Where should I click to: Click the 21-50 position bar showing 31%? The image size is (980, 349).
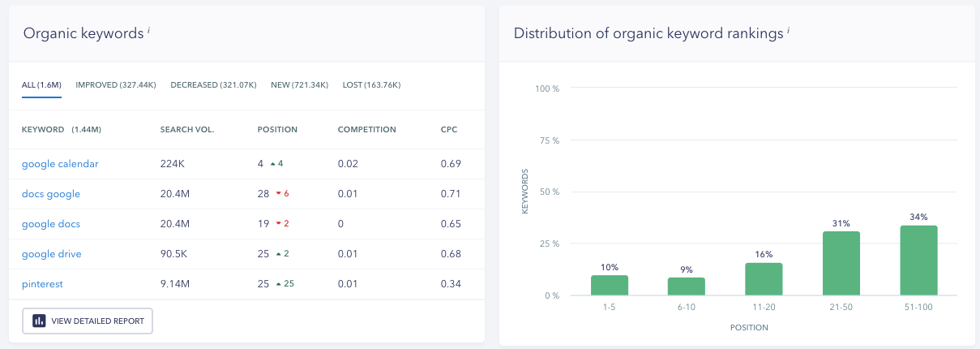pyautogui.click(x=841, y=263)
